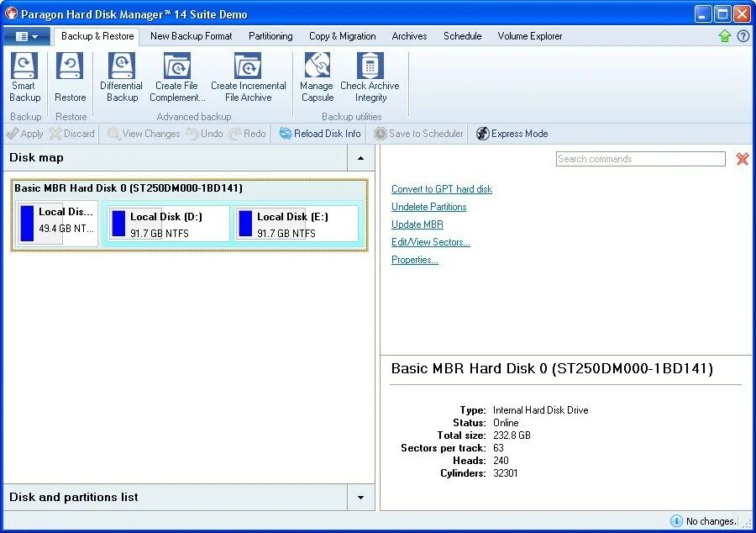Viewport: 756px width, 533px height.
Task: Select Local Disk (E:) partition
Action: (x=297, y=224)
